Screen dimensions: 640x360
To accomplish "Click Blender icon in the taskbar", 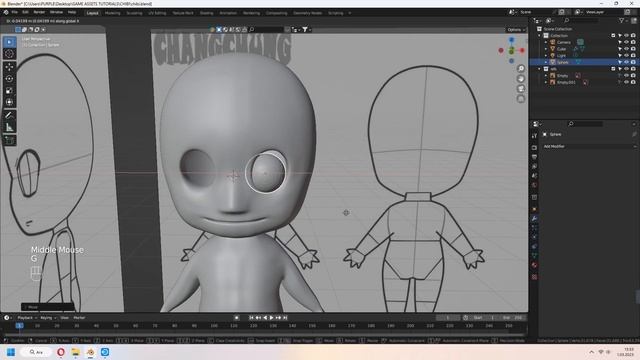I will click(x=90, y=352).
